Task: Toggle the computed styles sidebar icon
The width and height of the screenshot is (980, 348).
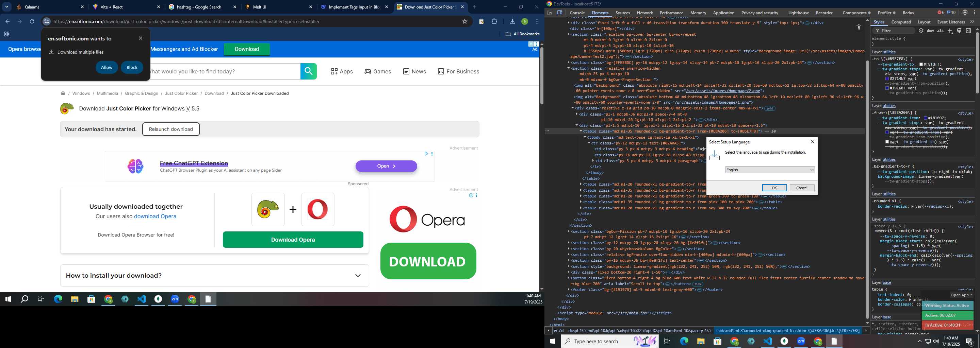Action: 968,31
